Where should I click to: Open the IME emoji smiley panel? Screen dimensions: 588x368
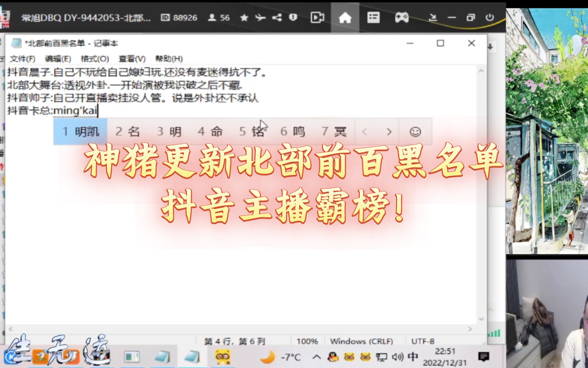point(415,132)
